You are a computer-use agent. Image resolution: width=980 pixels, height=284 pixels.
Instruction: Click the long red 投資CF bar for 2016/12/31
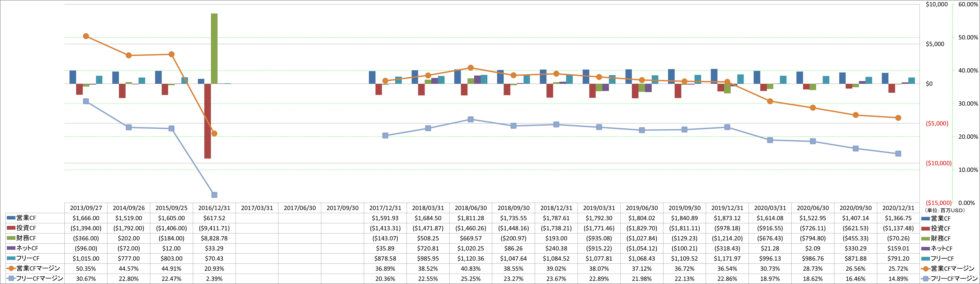click(207, 121)
